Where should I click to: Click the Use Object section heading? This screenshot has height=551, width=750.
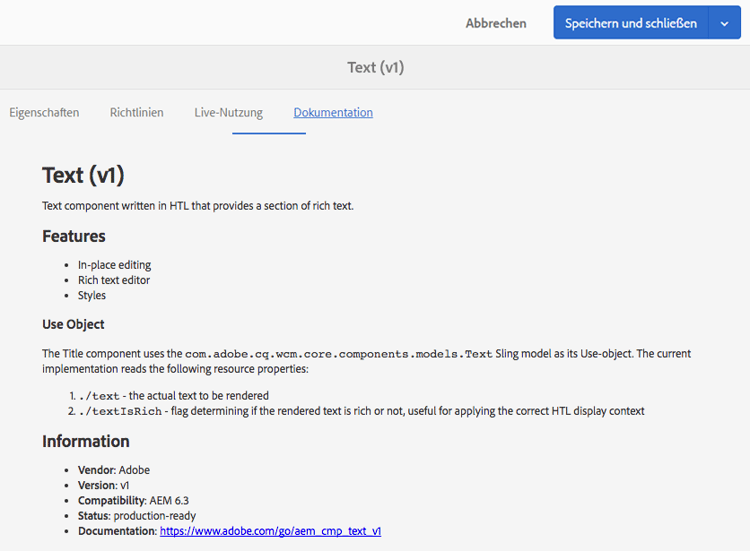click(x=73, y=324)
